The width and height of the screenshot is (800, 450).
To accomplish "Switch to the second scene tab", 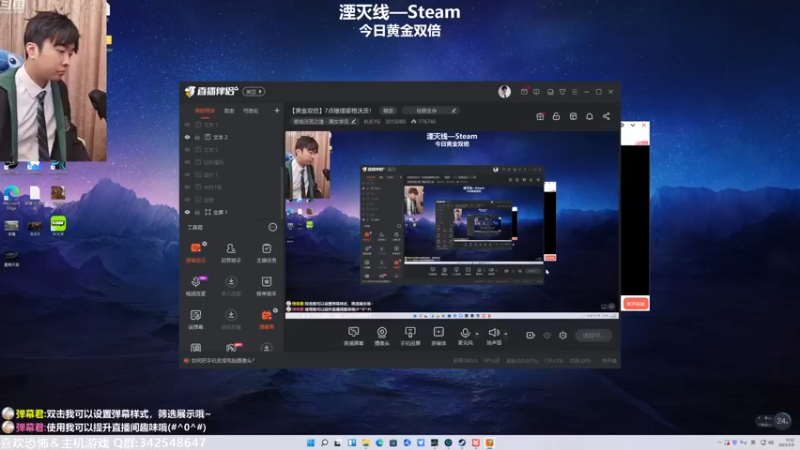I will (x=229, y=111).
